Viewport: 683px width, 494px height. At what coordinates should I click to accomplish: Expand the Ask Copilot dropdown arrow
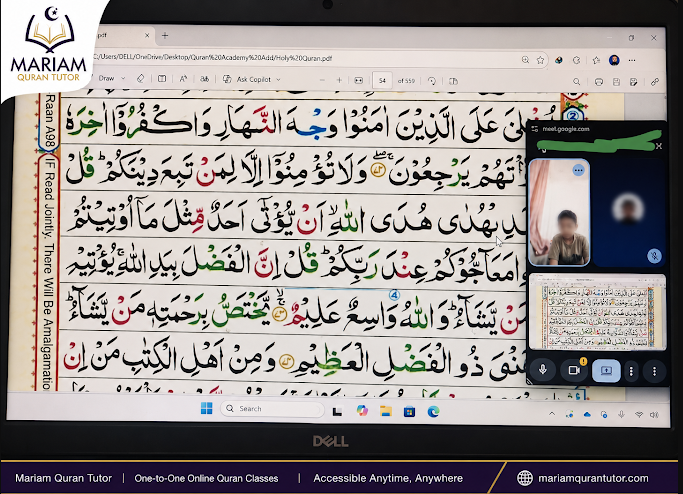click(x=278, y=80)
